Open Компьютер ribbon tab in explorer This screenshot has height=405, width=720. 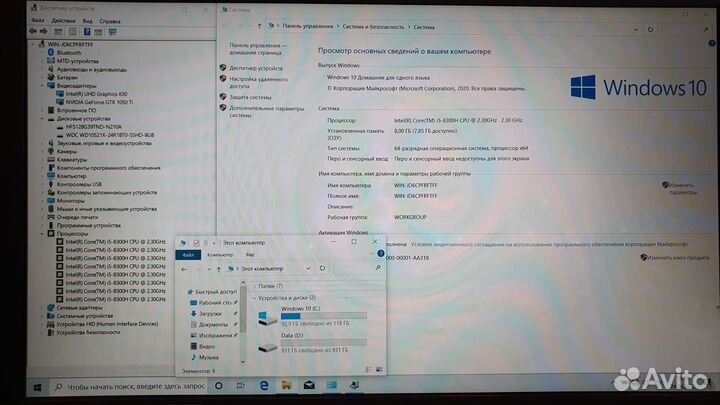click(x=220, y=254)
